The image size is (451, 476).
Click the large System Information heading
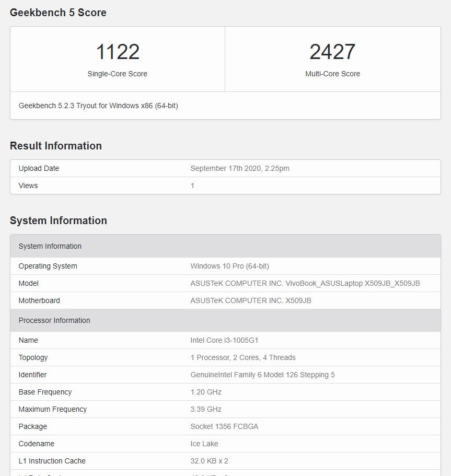tap(59, 220)
